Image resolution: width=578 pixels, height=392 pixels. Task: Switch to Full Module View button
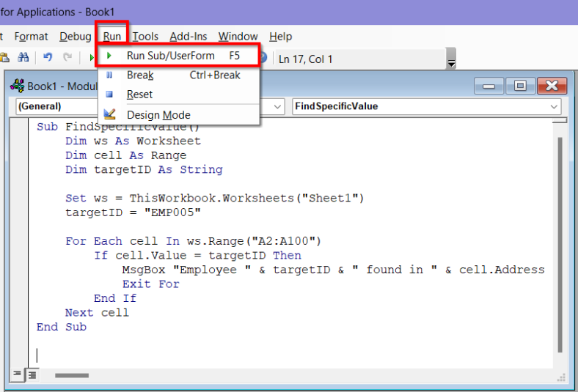click(32, 375)
